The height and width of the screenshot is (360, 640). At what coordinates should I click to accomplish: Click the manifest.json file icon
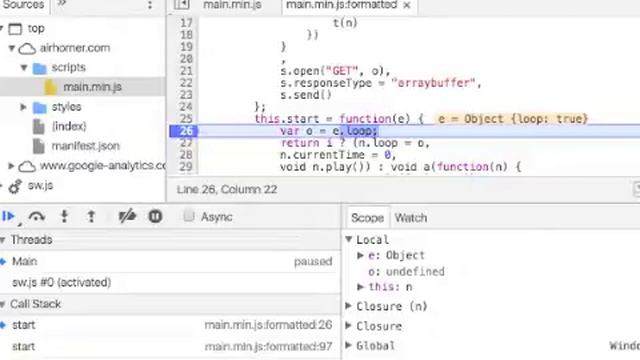tap(39, 146)
